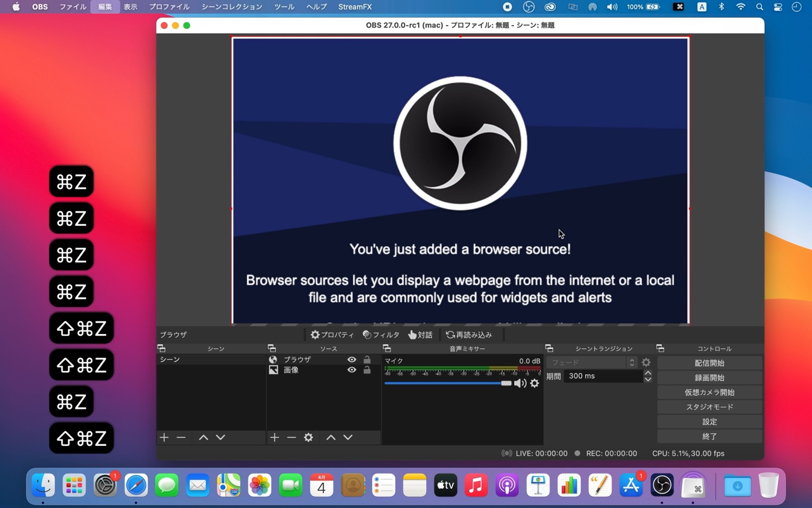Open Finder from the Dock
Viewport: 812px width, 508px height.
43,485
